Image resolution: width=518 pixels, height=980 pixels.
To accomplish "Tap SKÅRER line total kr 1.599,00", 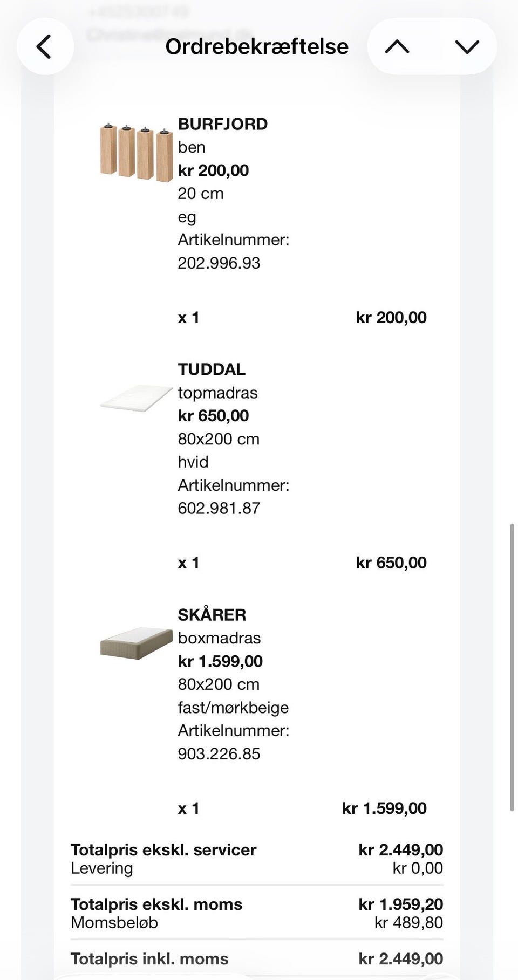I will 384,808.
